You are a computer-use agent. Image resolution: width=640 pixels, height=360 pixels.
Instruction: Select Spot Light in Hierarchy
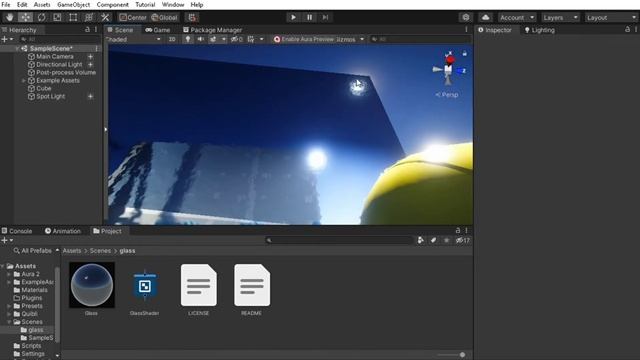(50, 96)
